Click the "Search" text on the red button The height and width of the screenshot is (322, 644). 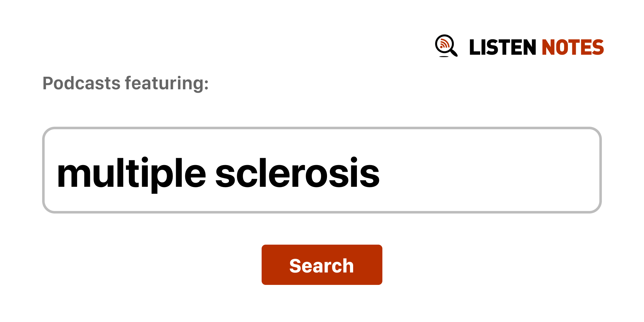(x=322, y=266)
